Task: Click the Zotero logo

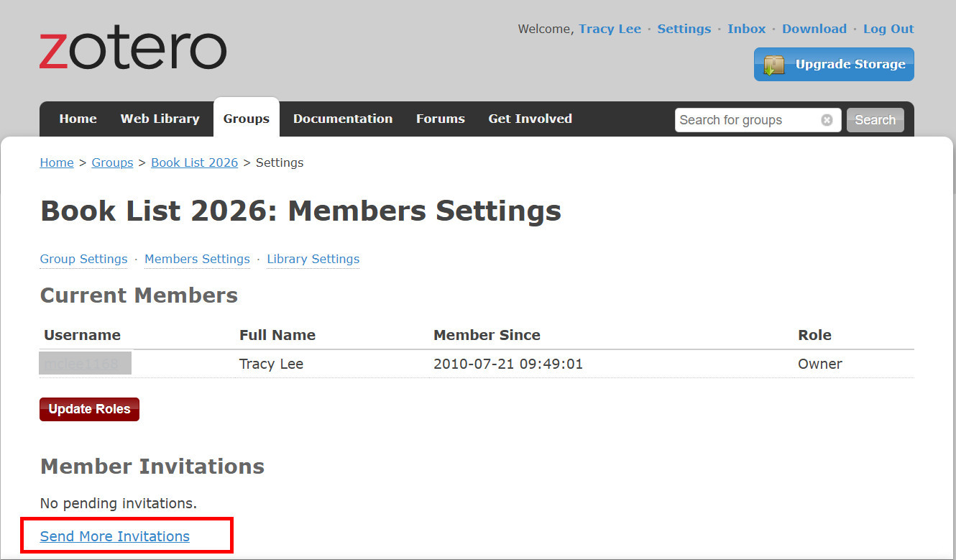Action: click(x=133, y=50)
